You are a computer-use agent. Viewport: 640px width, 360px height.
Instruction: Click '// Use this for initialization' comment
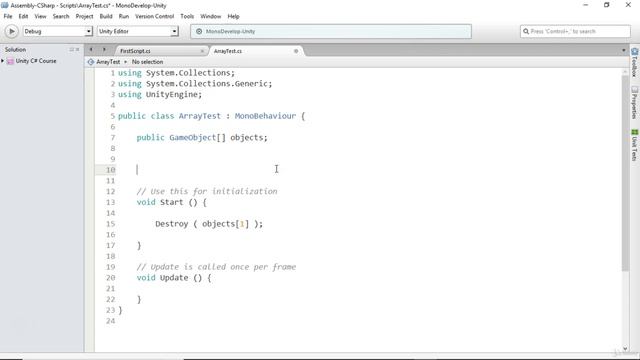pyautogui.click(x=207, y=191)
